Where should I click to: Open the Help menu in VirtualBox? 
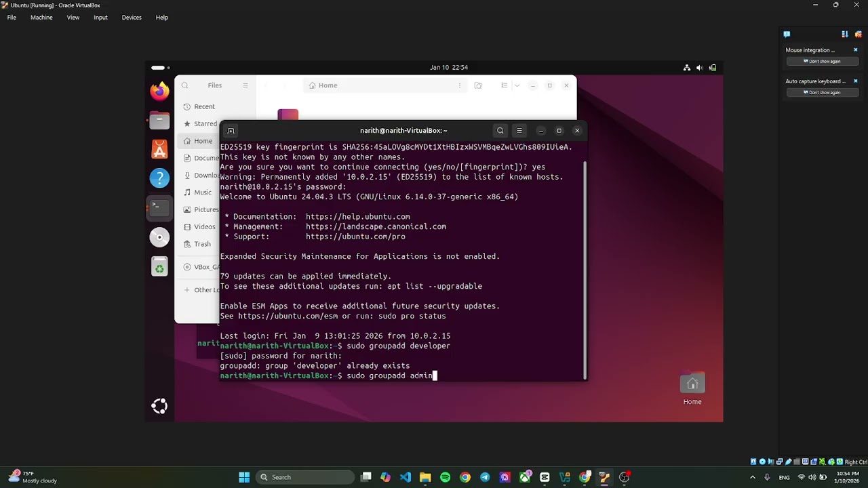161,18
